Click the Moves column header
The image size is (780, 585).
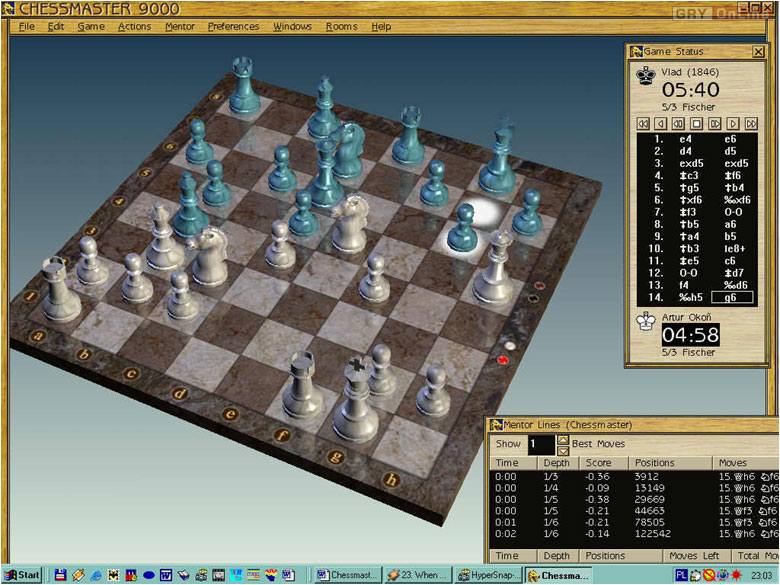point(746,463)
